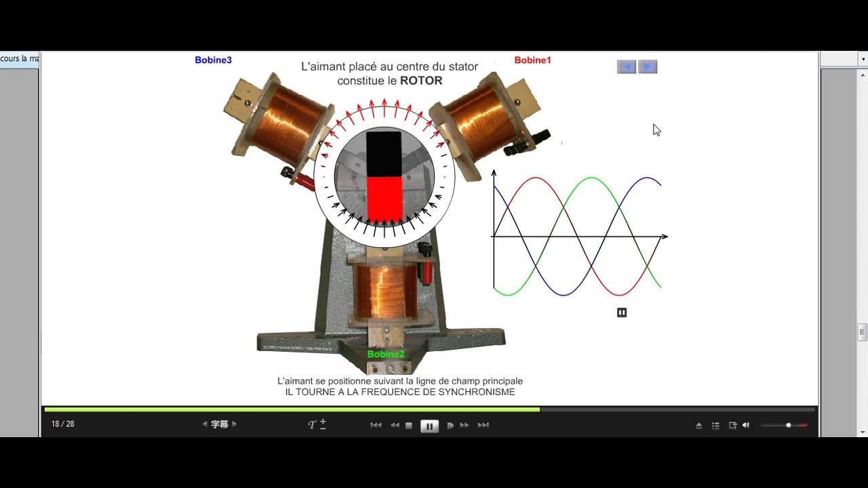The image size is (868, 488).
Task: Click the Bobine3 label
Action: (213, 60)
